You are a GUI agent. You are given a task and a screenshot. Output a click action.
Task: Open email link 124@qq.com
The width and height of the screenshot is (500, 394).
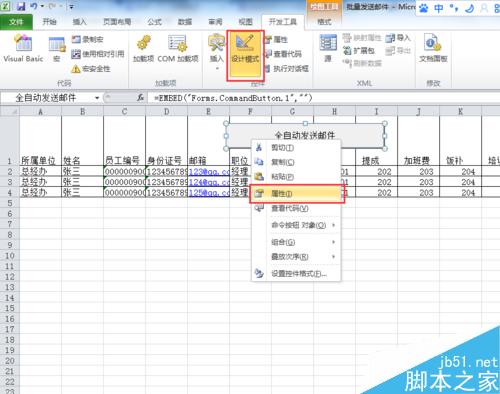click(x=209, y=182)
